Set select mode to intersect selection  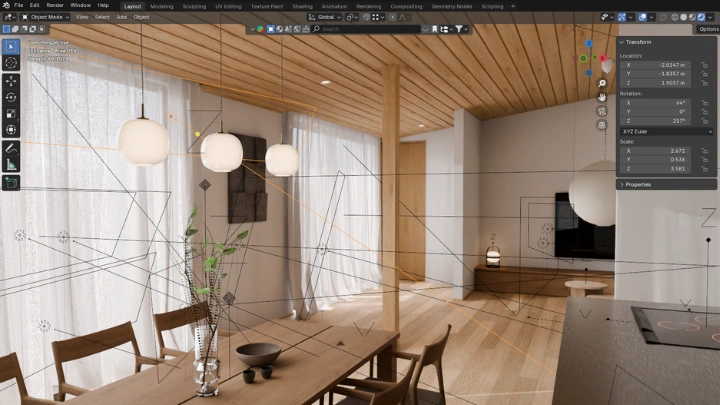(41, 29)
